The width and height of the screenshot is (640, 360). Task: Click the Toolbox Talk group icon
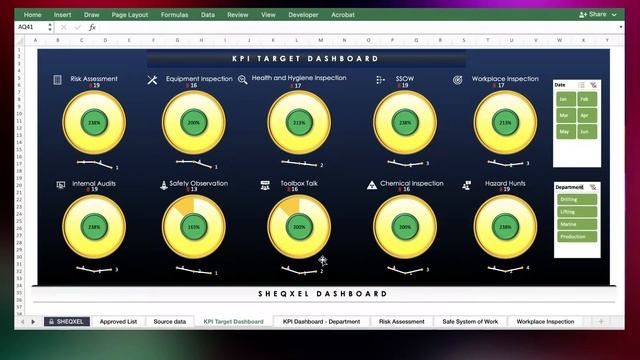coord(265,185)
